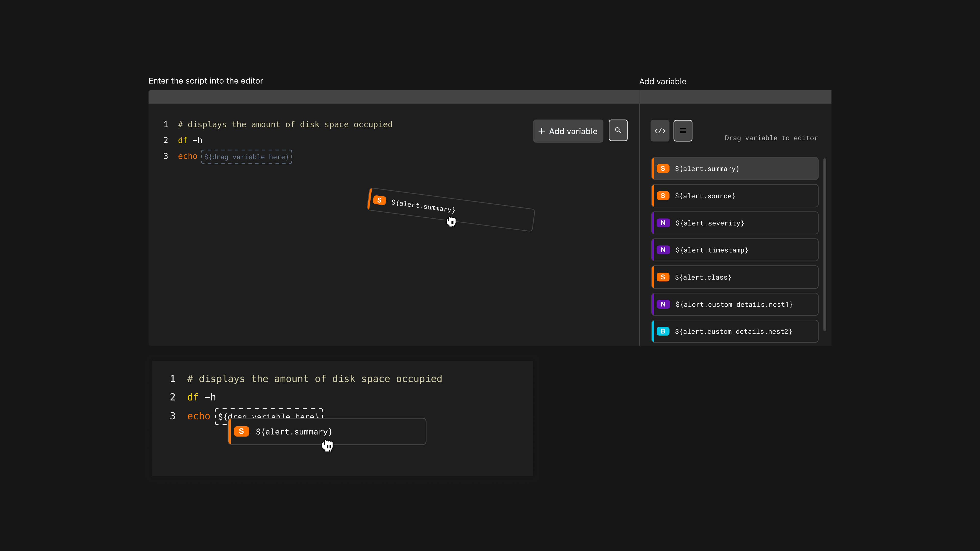This screenshot has width=980, height=551.
Task: Click the disk space comment line
Action: pos(285,124)
